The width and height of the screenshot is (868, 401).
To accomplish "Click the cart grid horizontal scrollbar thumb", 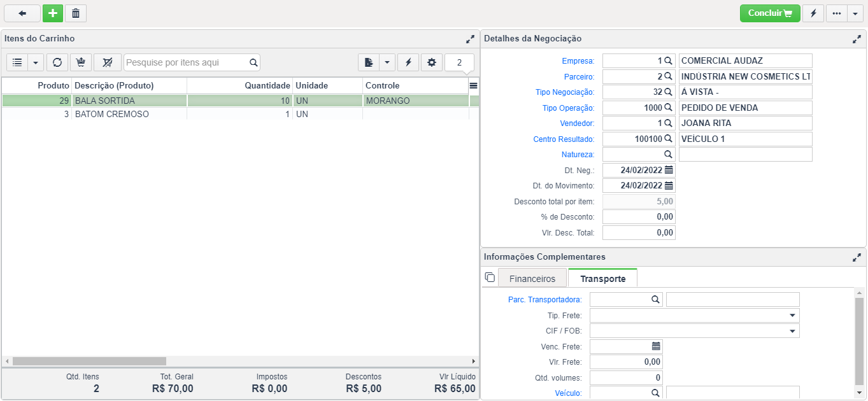I will click(x=89, y=361).
